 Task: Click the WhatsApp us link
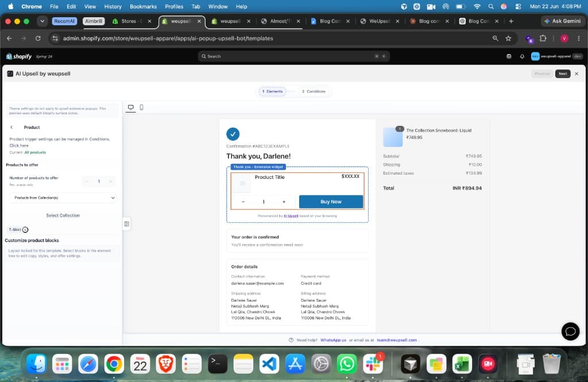[333, 340]
